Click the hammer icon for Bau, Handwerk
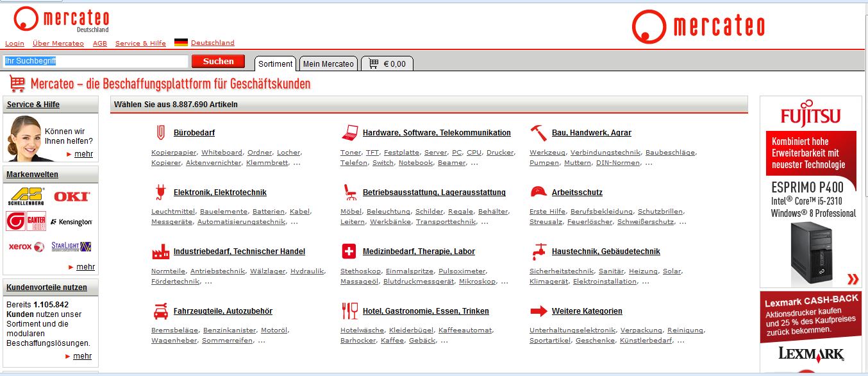868x376 pixels. pyautogui.click(x=538, y=133)
